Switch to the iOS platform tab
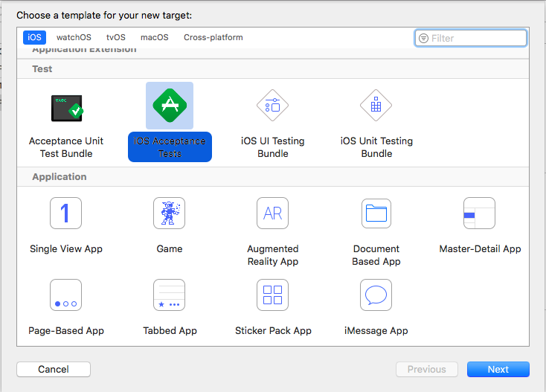 [34, 37]
